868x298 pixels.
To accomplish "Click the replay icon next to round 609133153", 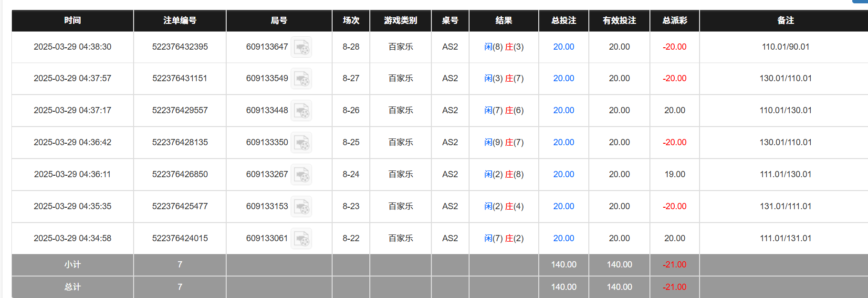I will 302,207.
